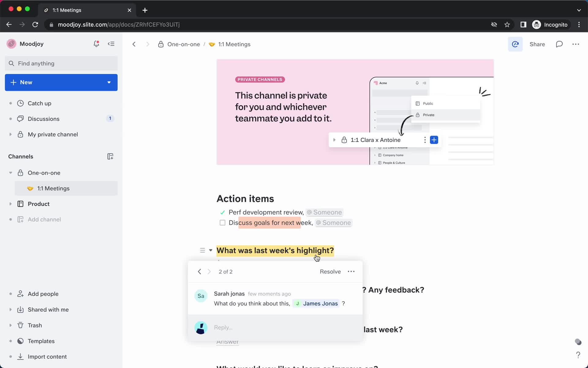Click the Resolve button on comment thread
This screenshot has width=588, height=368.
330,271
